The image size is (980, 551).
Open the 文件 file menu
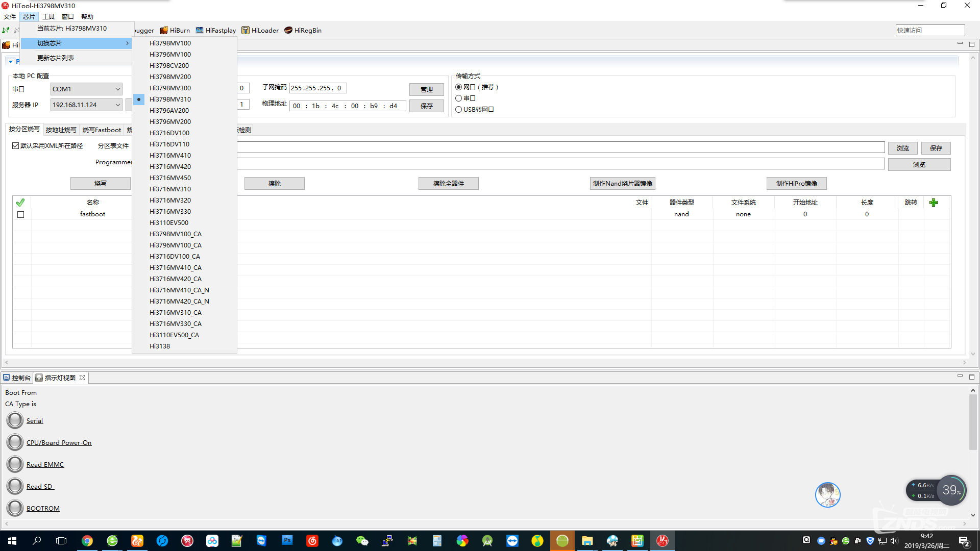coord(10,16)
